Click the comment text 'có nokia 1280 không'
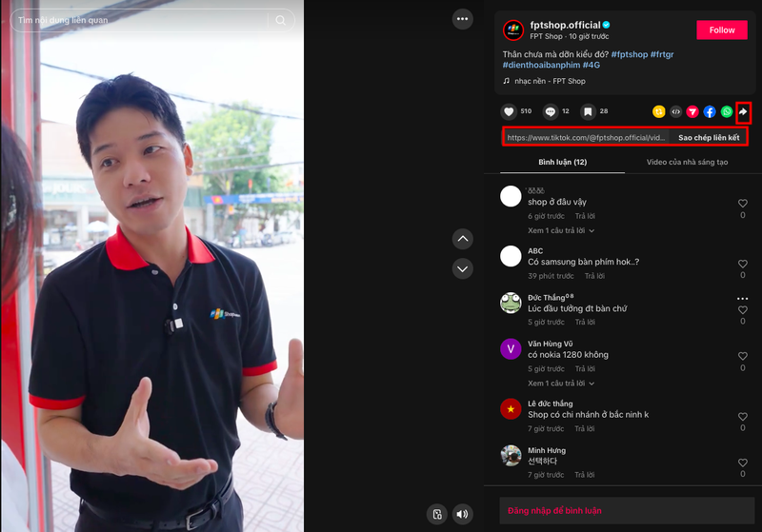The width and height of the screenshot is (762, 532). click(568, 355)
